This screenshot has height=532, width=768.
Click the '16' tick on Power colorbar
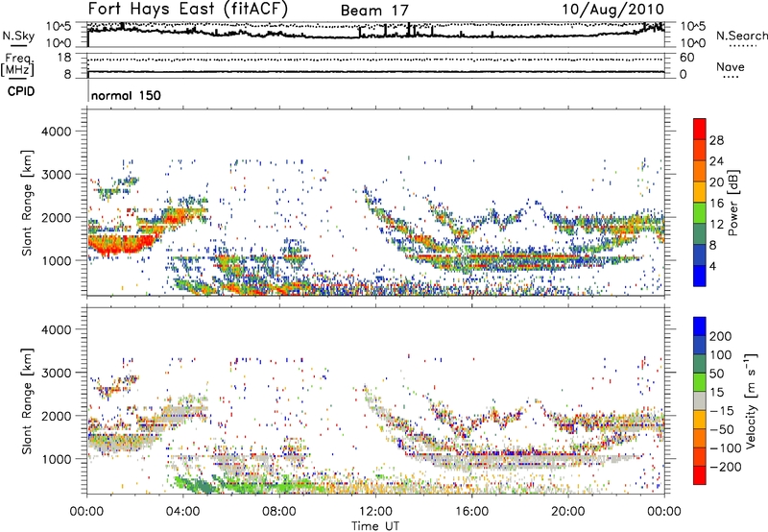[x=716, y=204]
